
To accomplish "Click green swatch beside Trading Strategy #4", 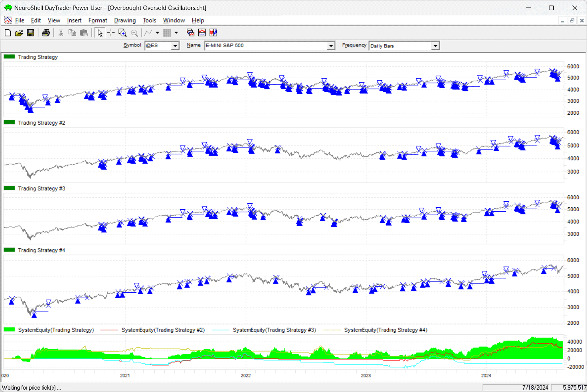I will click(9, 250).
